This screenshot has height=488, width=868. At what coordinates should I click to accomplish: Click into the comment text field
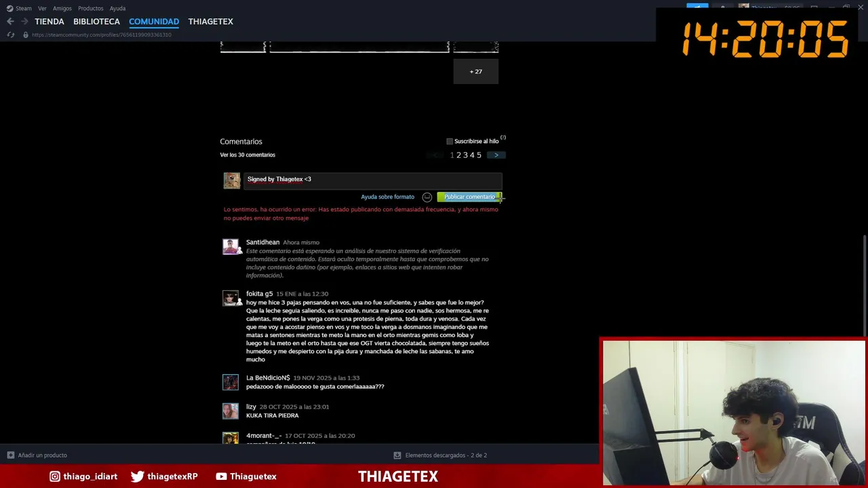pos(373,180)
